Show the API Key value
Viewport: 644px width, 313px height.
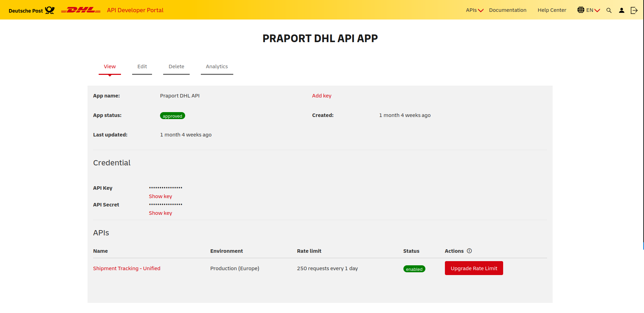click(160, 196)
